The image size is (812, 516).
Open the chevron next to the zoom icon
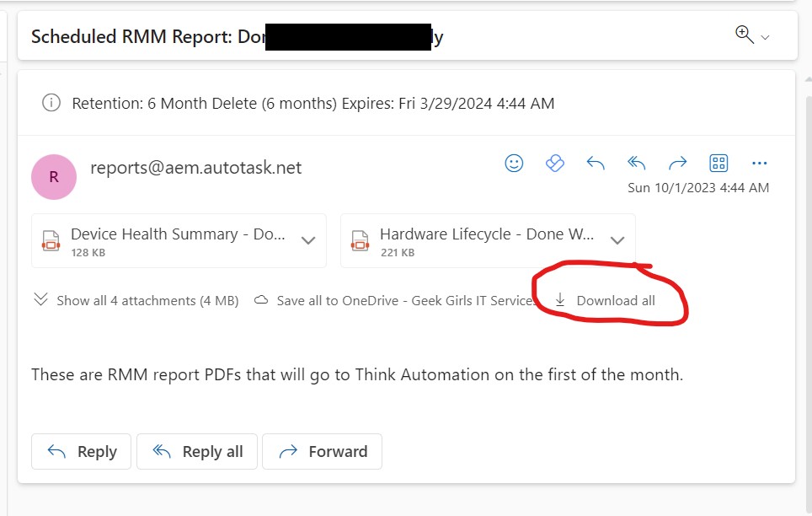tap(766, 38)
